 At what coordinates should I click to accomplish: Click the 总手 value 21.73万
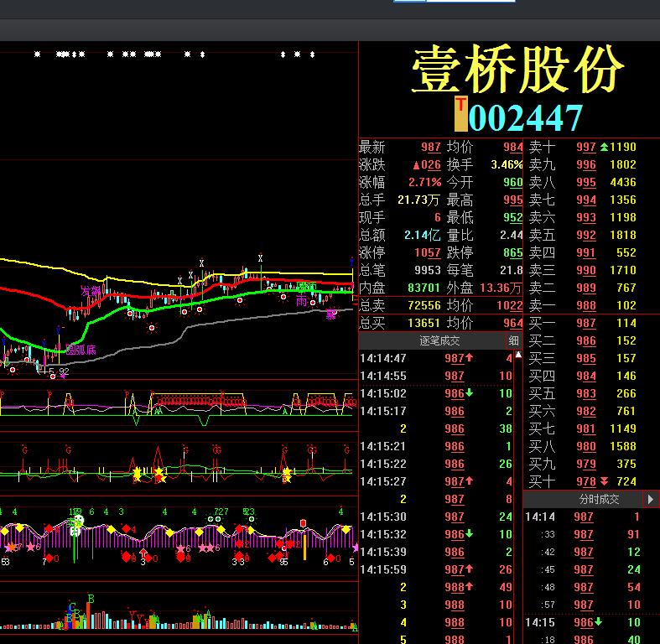click(418, 200)
